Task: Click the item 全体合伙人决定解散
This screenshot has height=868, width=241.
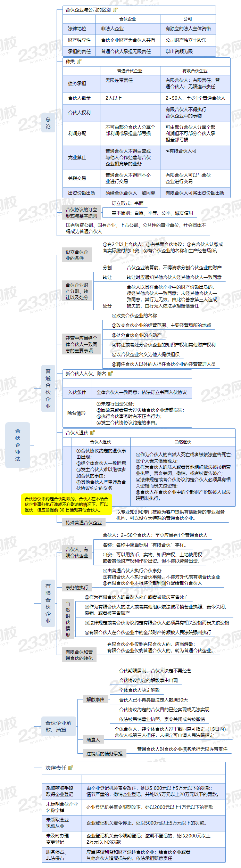Action: tap(140, 690)
